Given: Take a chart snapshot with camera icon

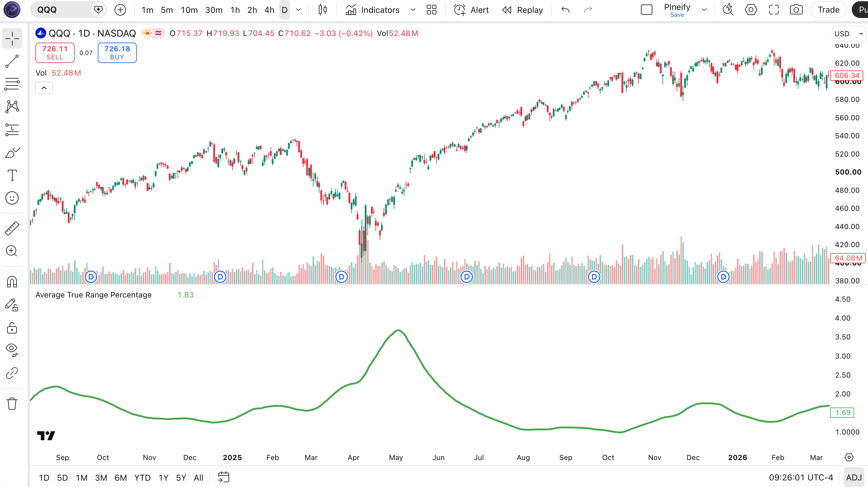Looking at the screenshot, I should (x=796, y=10).
